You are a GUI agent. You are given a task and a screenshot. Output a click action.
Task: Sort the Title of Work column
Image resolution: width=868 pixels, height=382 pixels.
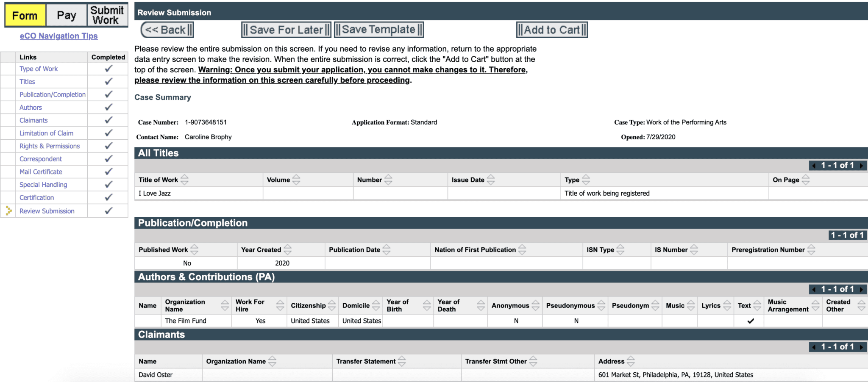coord(185,180)
